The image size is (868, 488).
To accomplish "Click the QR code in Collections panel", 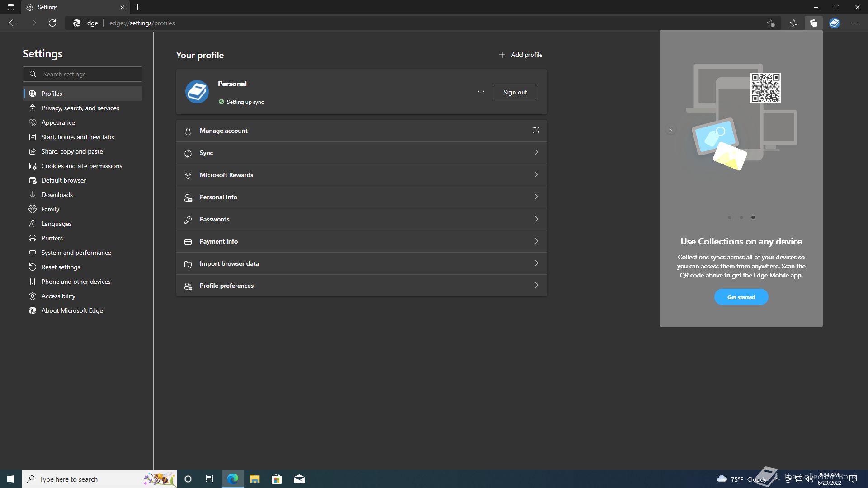I will 766,88.
